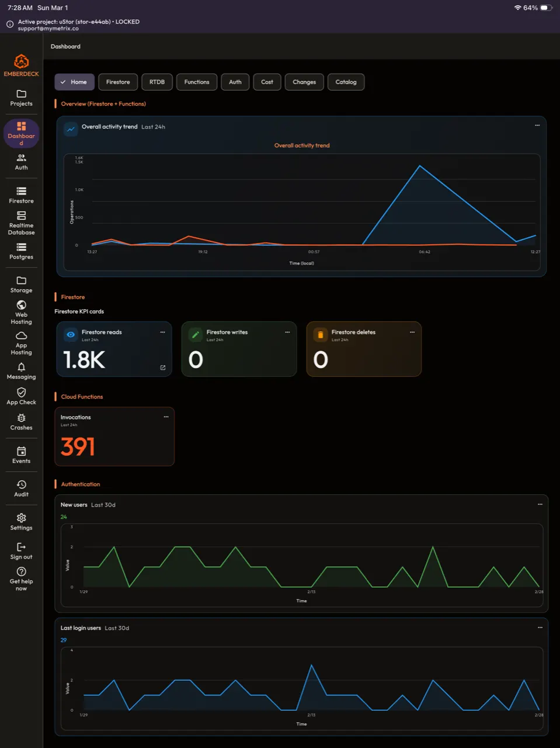The image size is (560, 748).
Task: Open the Cost tab
Action: [x=267, y=82]
